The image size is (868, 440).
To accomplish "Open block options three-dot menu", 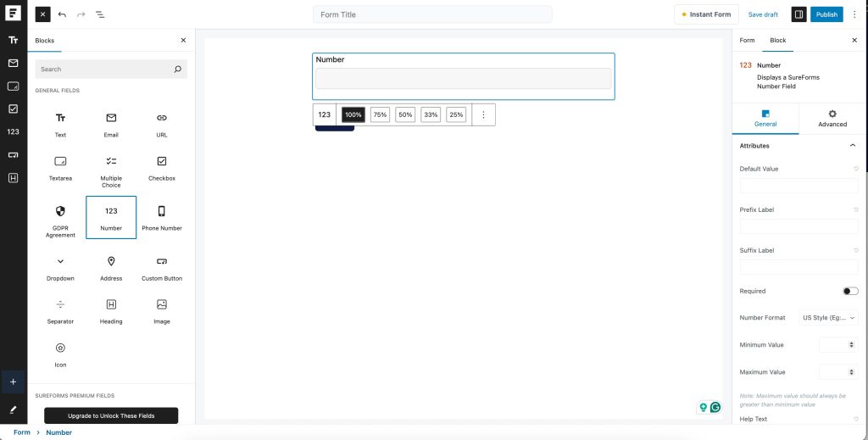I will click(x=484, y=114).
